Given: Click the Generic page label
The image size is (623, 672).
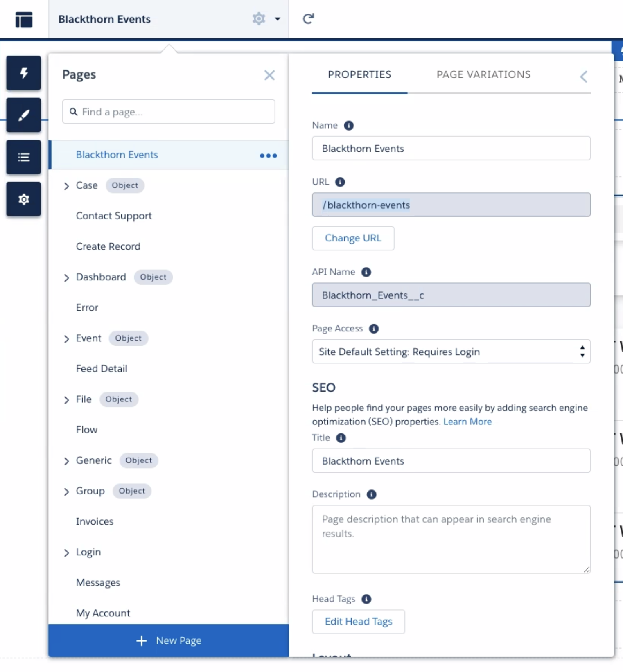Looking at the screenshot, I should coord(94,460).
